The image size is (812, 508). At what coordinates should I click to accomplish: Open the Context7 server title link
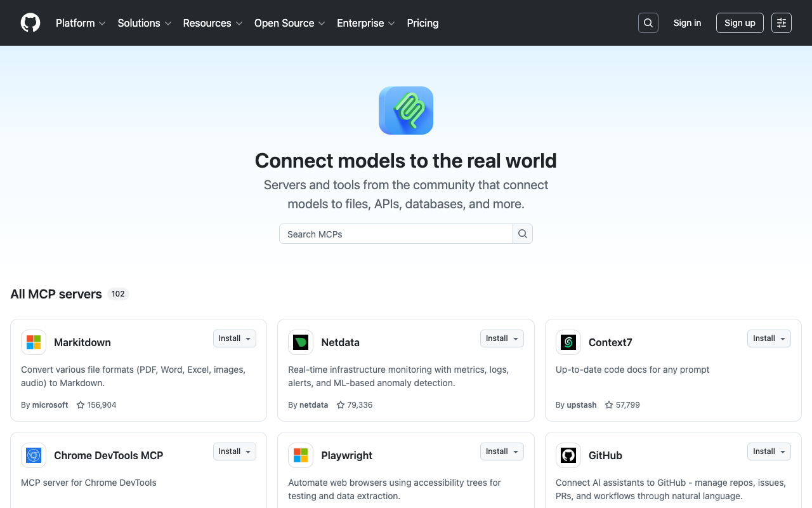click(610, 342)
